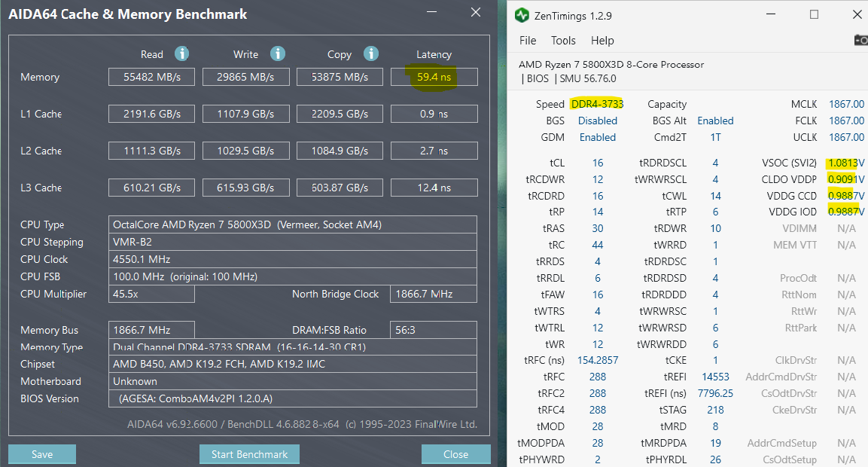Click CPU Multiplier value 45.5x
868x467 pixels.
point(151,295)
